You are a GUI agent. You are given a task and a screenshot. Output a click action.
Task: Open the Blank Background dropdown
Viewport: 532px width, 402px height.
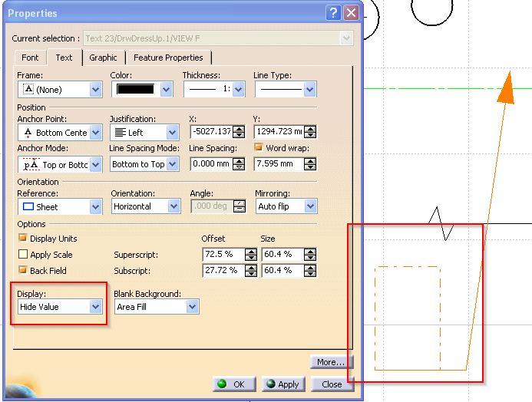pyautogui.click(x=193, y=307)
